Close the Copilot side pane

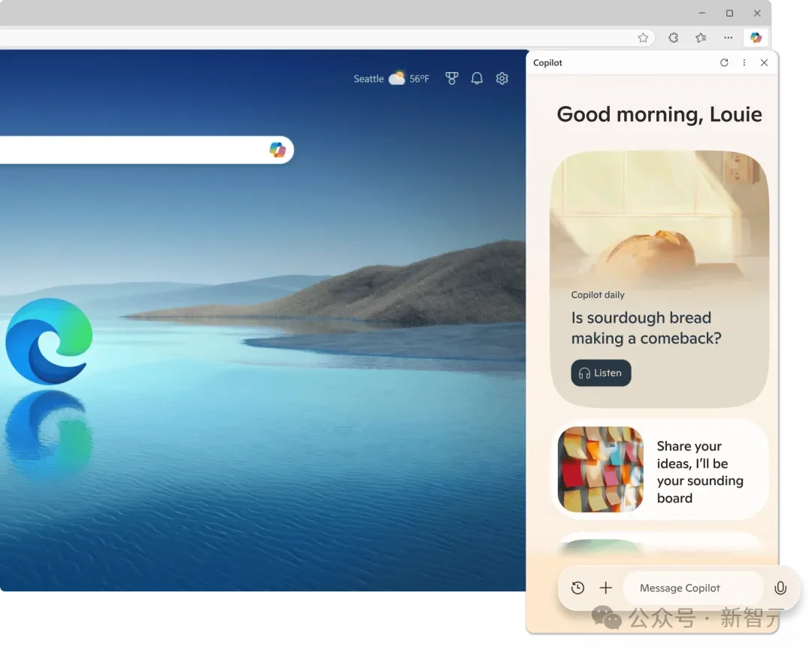click(764, 63)
